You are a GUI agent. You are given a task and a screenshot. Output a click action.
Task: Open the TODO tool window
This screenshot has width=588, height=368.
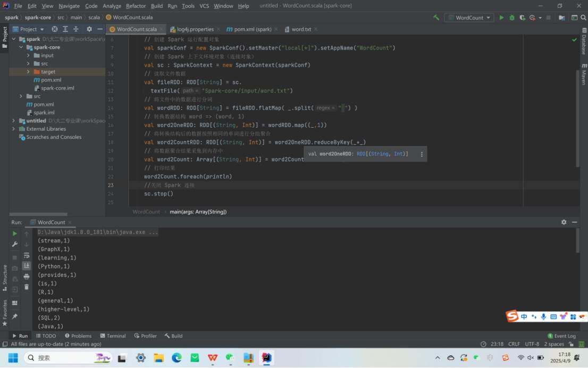point(46,336)
